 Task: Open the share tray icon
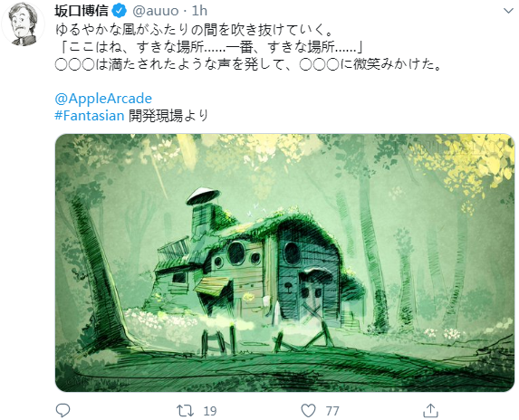tap(430, 410)
